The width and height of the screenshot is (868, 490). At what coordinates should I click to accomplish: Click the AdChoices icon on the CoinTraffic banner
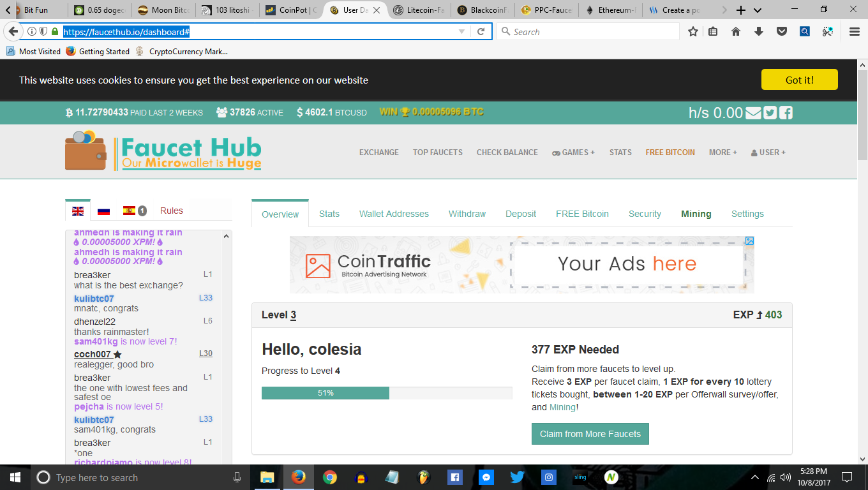click(x=749, y=241)
